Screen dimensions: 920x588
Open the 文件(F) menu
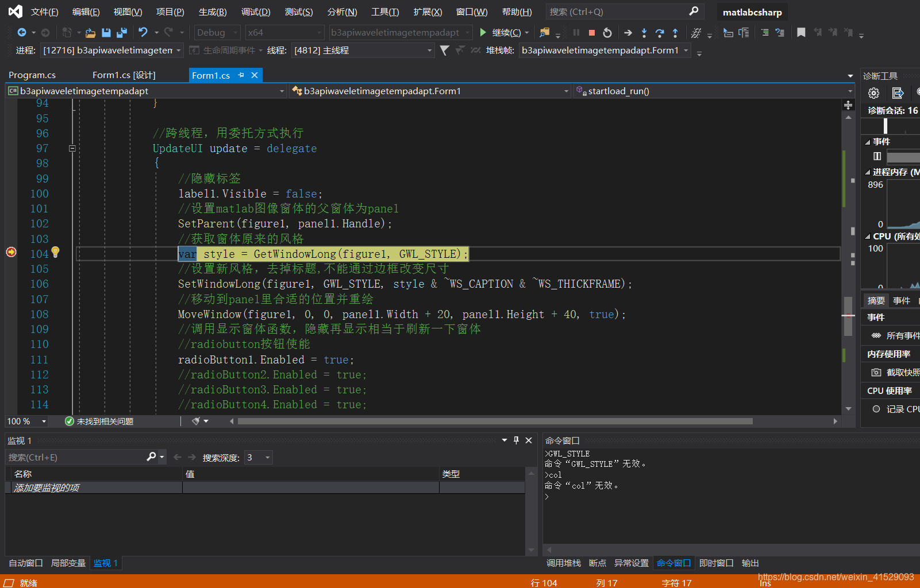[44, 11]
